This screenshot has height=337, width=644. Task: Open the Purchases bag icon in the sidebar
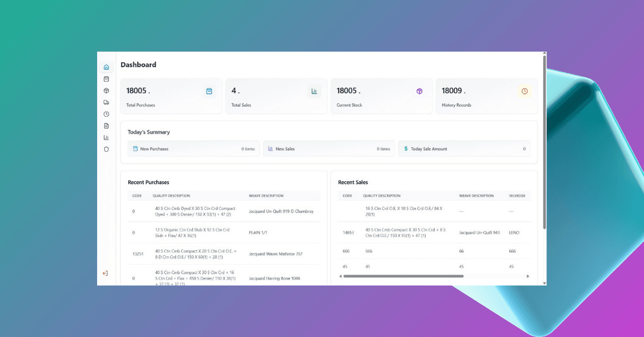(106, 78)
